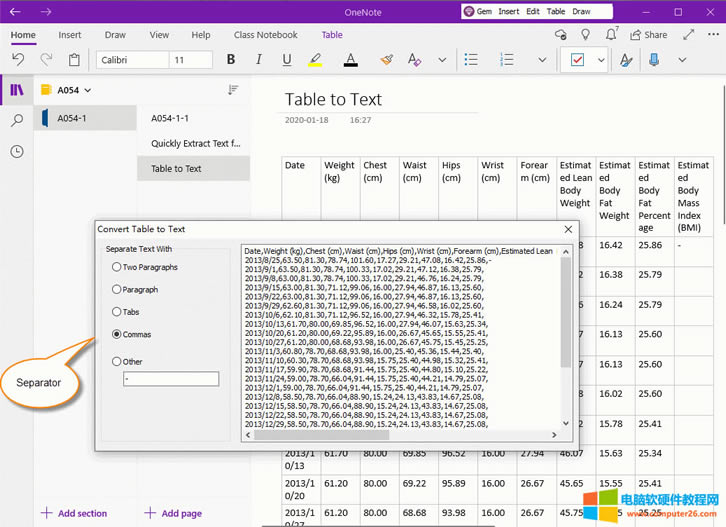
Task: Expand the A054 notebook dropdown
Action: click(x=87, y=90)
